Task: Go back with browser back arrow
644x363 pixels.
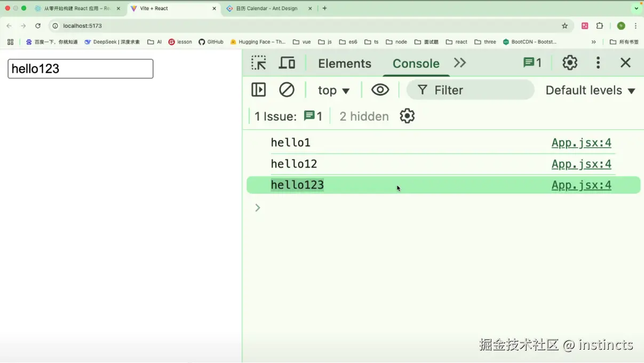Action: coord(9,26)
